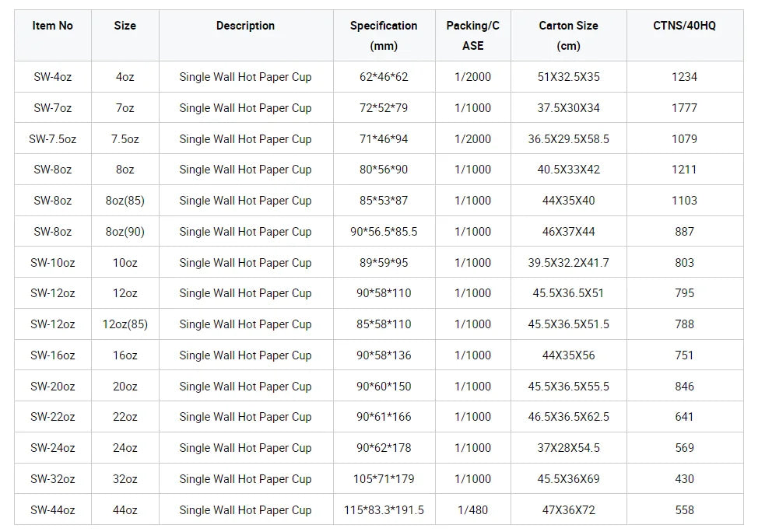The width and height of the screenshot is (758, 532).
Task: Select item number "SW-32oz"
Action: pos(53,479)
